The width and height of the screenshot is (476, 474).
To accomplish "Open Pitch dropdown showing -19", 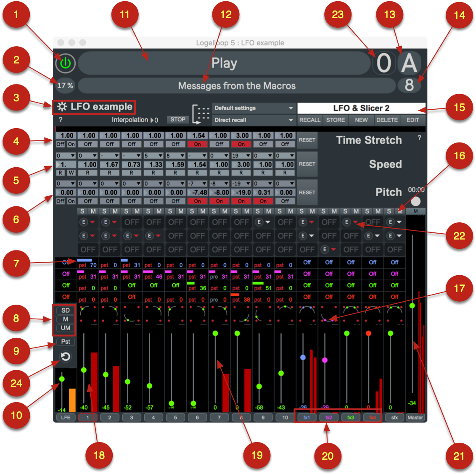I will pyautogui.click(x=241, y=184).
